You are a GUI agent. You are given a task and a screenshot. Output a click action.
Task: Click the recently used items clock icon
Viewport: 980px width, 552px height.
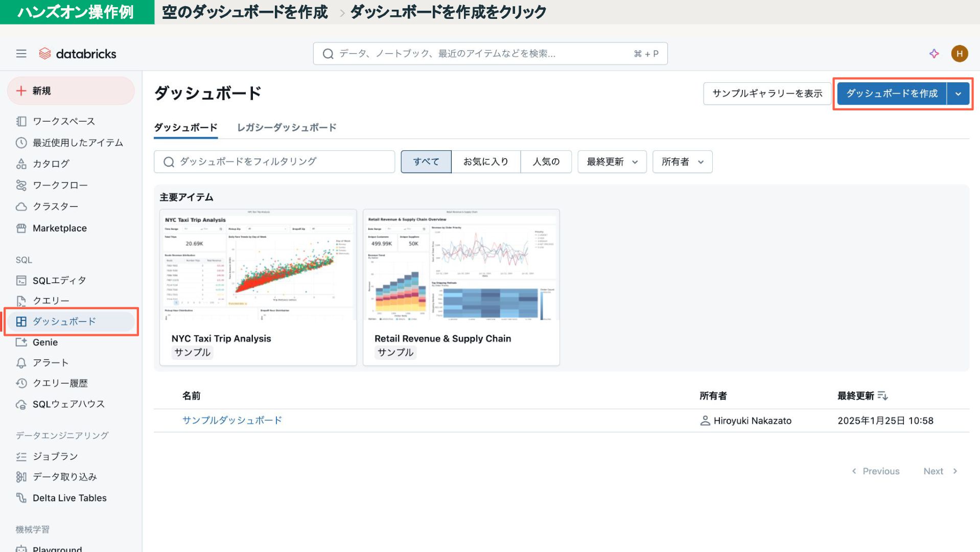coord(21,143)
